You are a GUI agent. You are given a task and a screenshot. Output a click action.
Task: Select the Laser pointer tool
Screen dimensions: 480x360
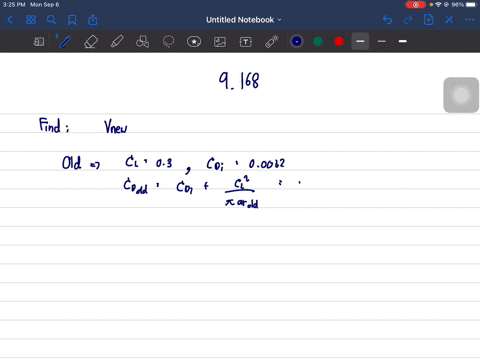(272, 42)
